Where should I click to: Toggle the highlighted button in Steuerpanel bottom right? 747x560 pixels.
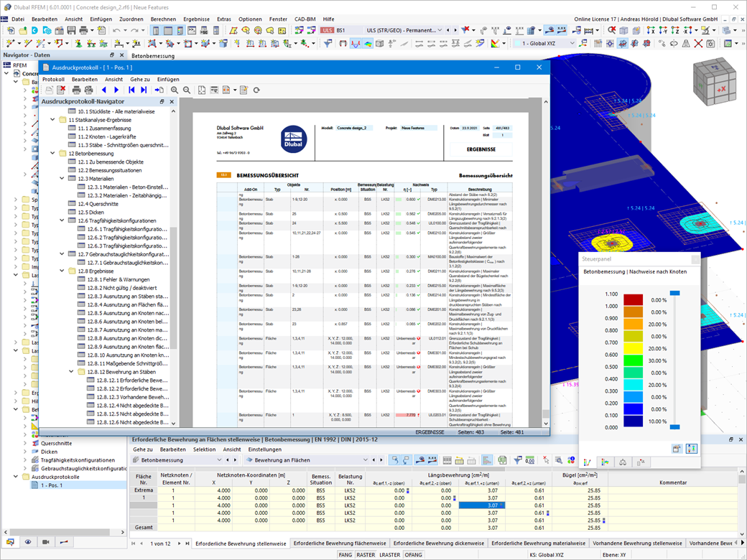[x=691, y=448]
